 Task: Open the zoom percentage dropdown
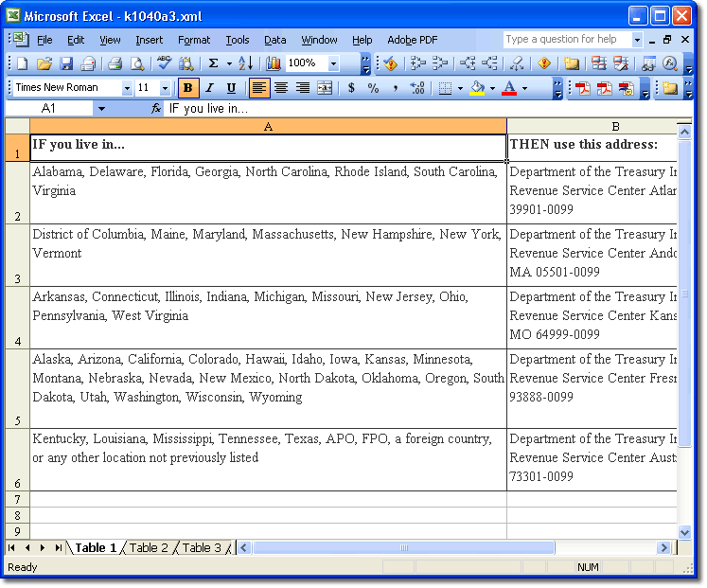333,63
